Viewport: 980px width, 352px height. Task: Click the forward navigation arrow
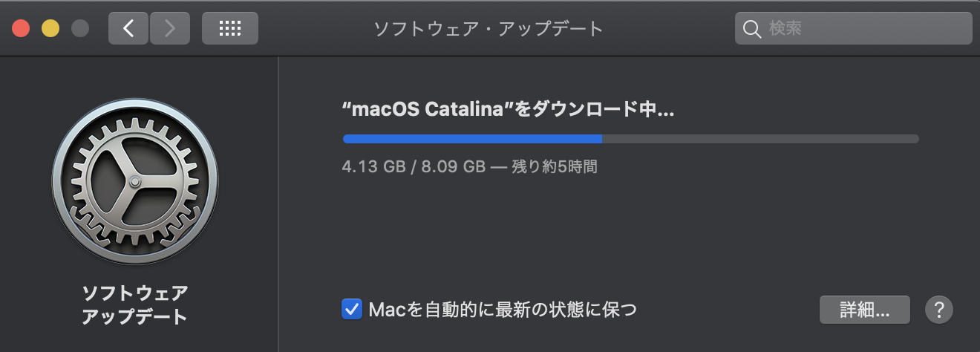click(169, 29)
